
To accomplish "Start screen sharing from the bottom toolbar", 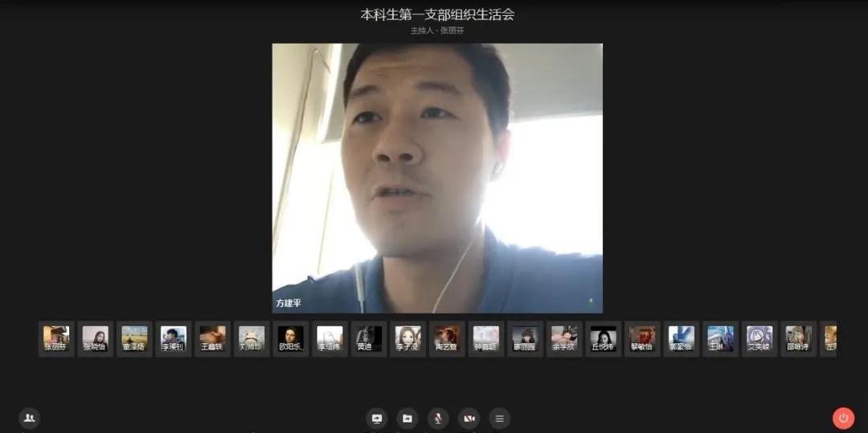I will tap(377, 419).
